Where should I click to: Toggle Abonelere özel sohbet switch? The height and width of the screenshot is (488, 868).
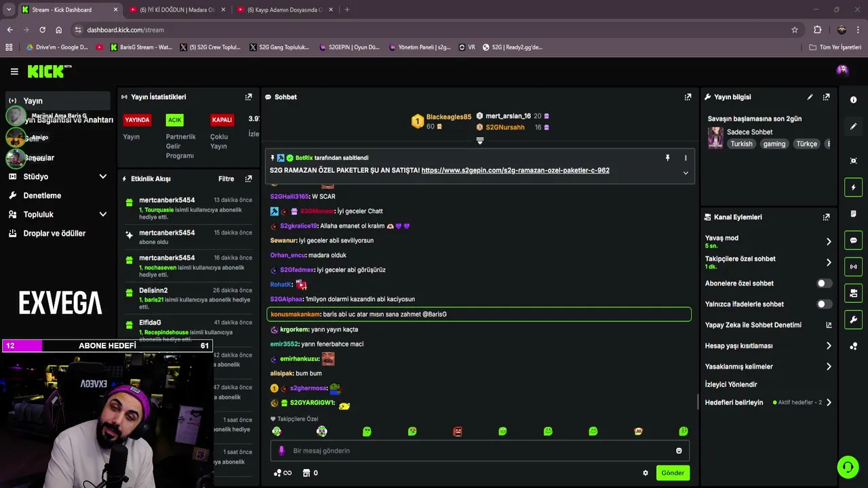[x=824, y=283]
